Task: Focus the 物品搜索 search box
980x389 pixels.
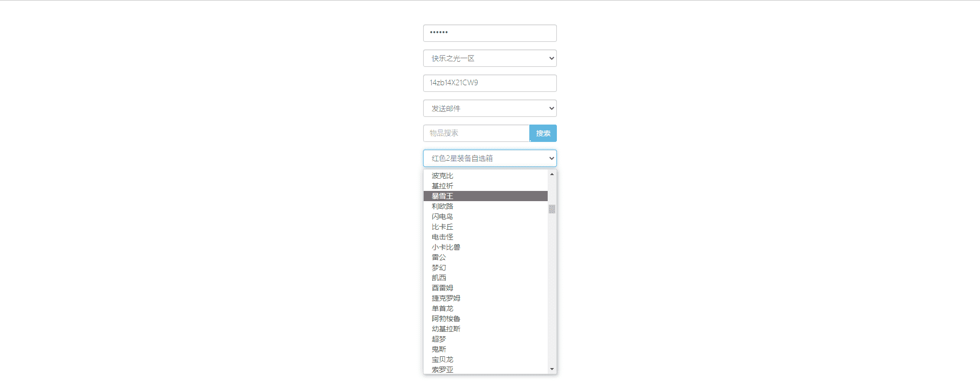Action: 476,133
